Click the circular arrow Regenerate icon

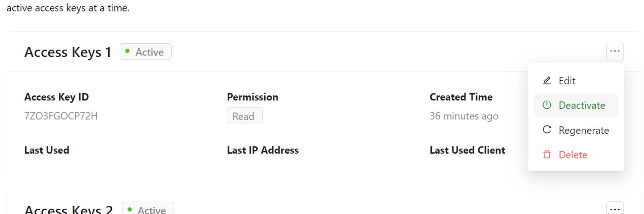pos(547,130)
